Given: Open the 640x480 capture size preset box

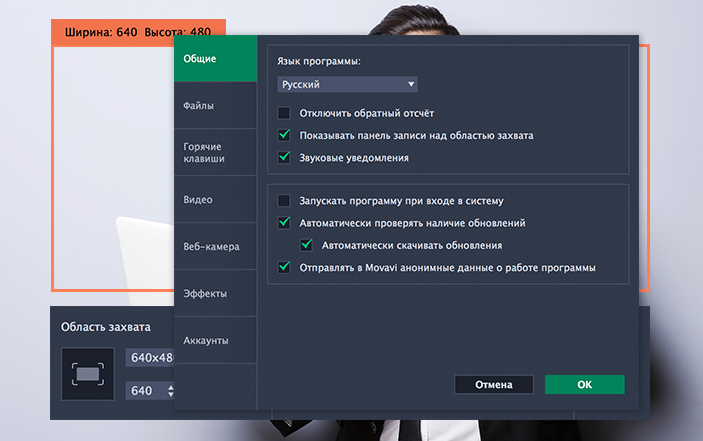Looking at the screenshot, I should (x=149, y=358).
